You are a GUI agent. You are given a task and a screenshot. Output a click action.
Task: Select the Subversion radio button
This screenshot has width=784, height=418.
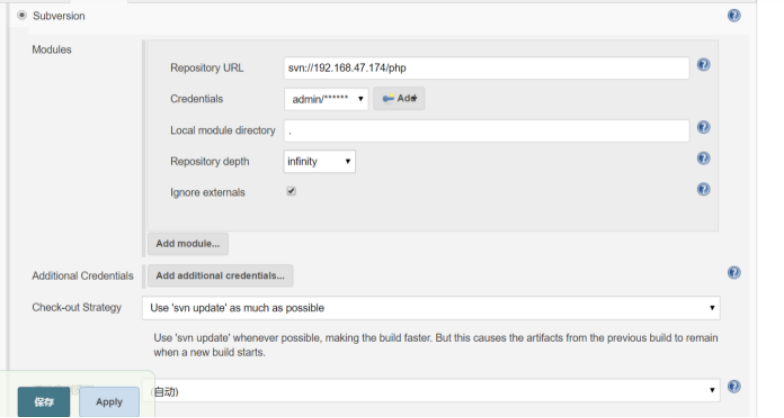pos(22,16)
